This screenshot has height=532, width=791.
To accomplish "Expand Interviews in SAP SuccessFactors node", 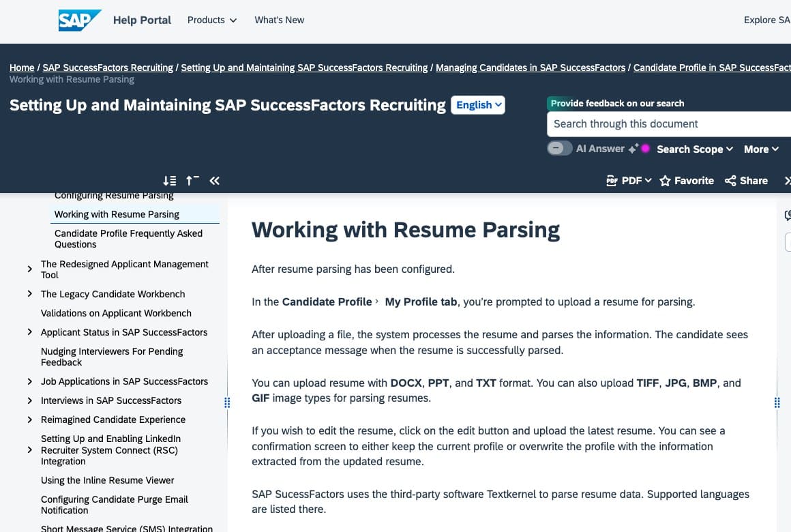I will click(30, 400).
